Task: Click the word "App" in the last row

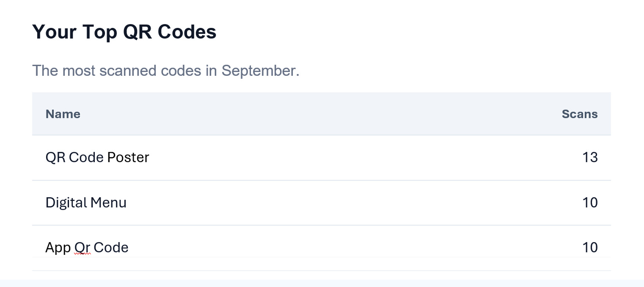Action: pos(58,247)
